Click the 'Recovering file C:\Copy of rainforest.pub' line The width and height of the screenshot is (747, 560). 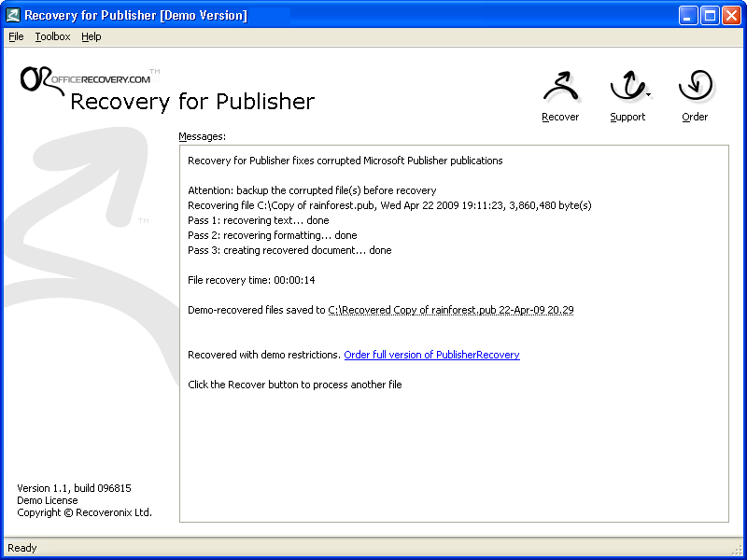tap(389, 205)
